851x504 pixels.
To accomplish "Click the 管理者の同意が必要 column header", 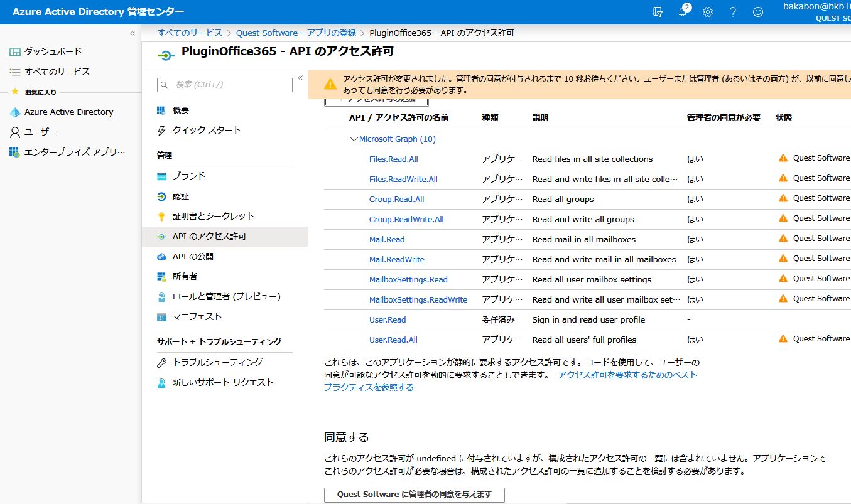I will 724,118.
